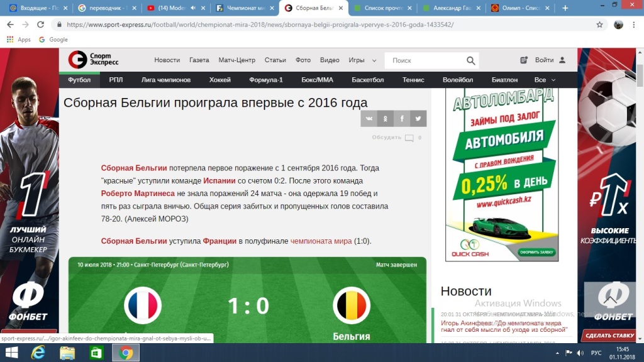Viewport: 644px width, 362px height.
Task: Select the Лига чемпионов section
Action: click(166, 80)
